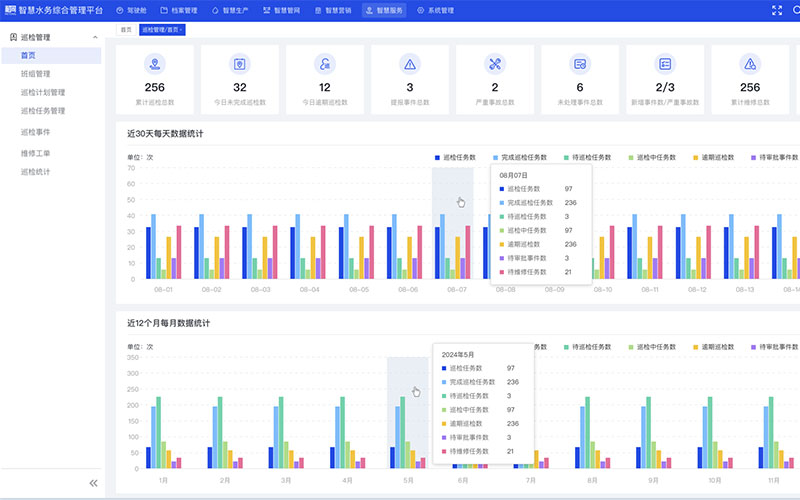Click the 严重事故总数 tools icon
Viewport: 800px width, 500px height.
point(495,64)
